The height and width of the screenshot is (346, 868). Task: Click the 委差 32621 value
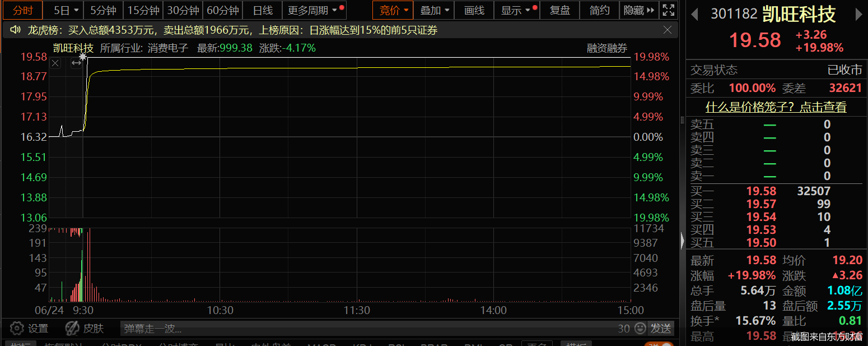846,88
